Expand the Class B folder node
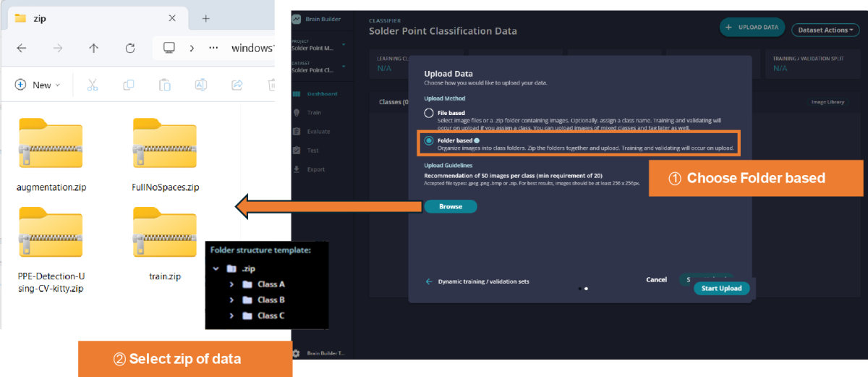 (231, 300)
